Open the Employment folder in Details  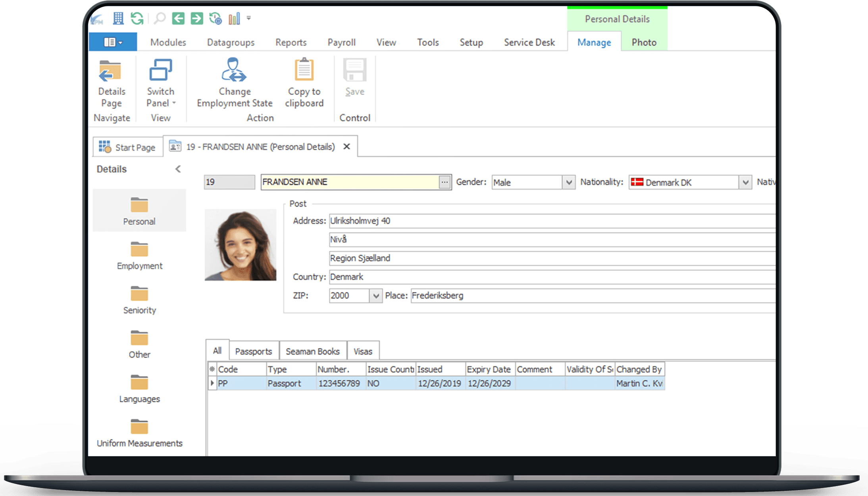point(139,256)
